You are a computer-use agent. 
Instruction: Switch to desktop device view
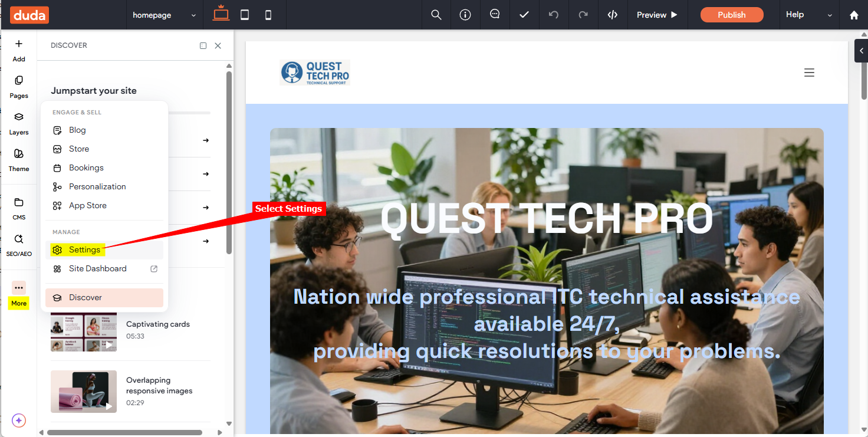(221, 14)
